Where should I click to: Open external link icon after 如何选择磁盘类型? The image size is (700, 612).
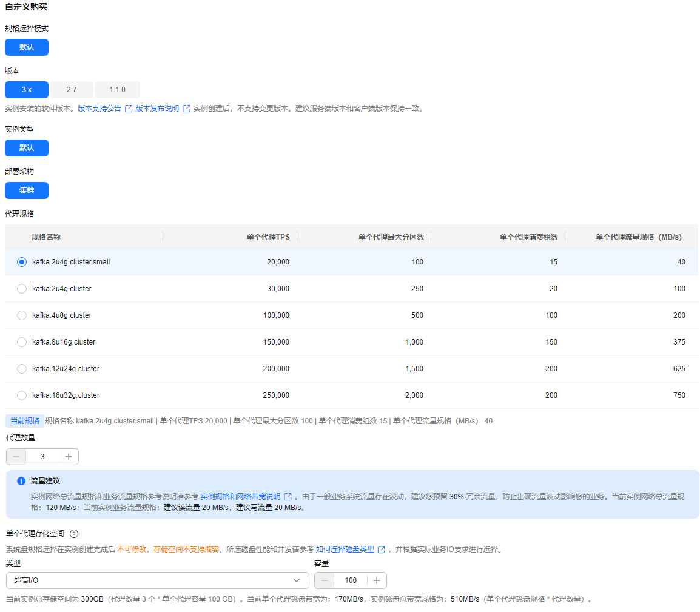[382, 550]
